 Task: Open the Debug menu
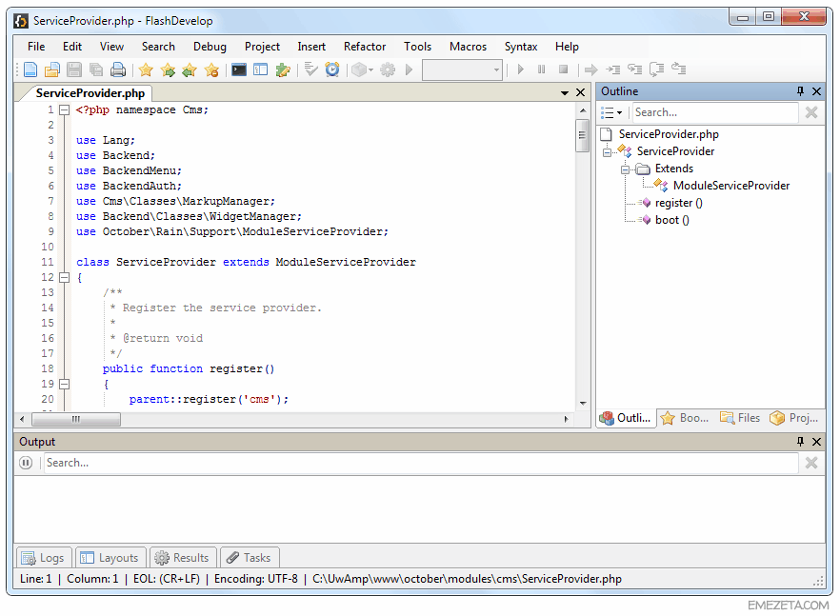(x=210, y=47)
